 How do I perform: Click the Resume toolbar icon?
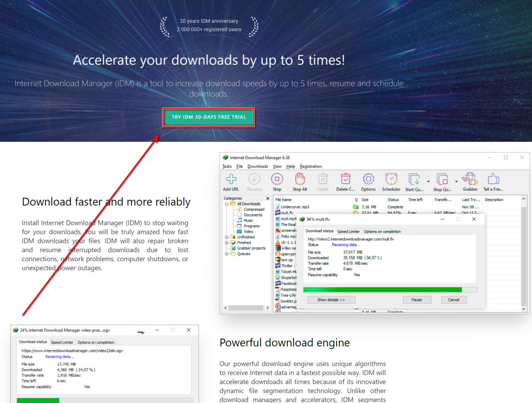point(254,179)
